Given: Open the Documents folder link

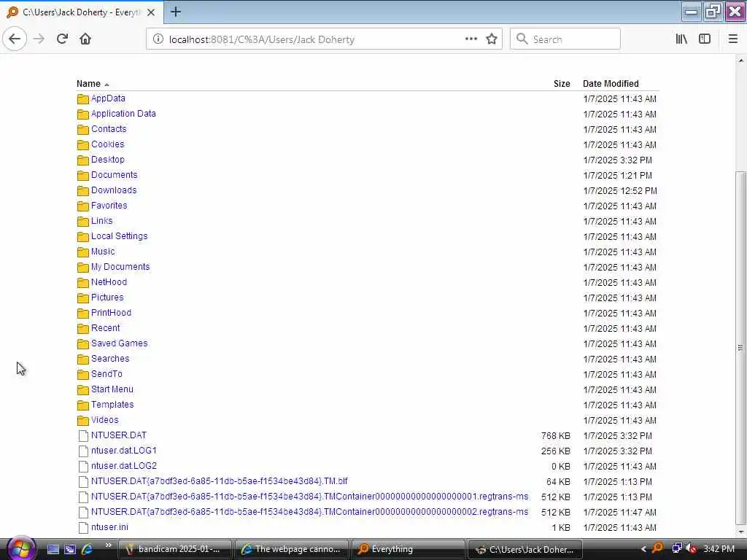Looking at the screenshot, I should point(115,175).
